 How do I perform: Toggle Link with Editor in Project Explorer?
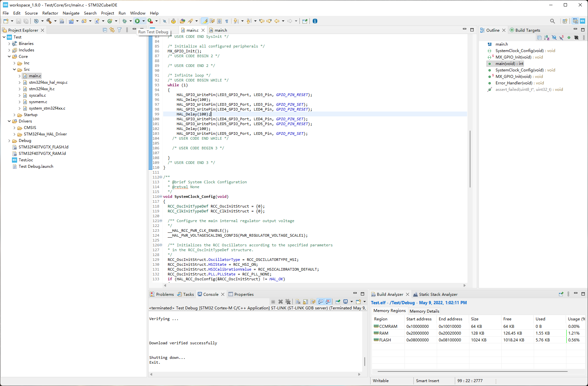pyautogui.click(x=112, y=30)
